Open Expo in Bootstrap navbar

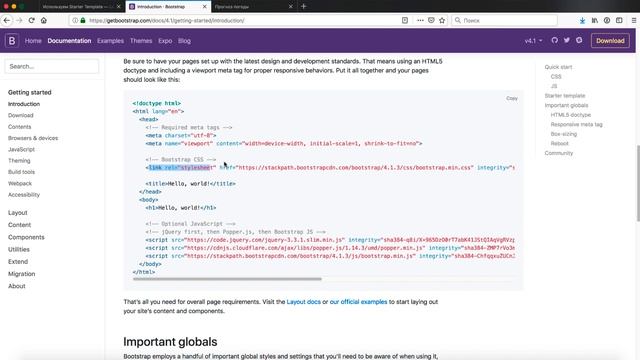coord(165,41)
